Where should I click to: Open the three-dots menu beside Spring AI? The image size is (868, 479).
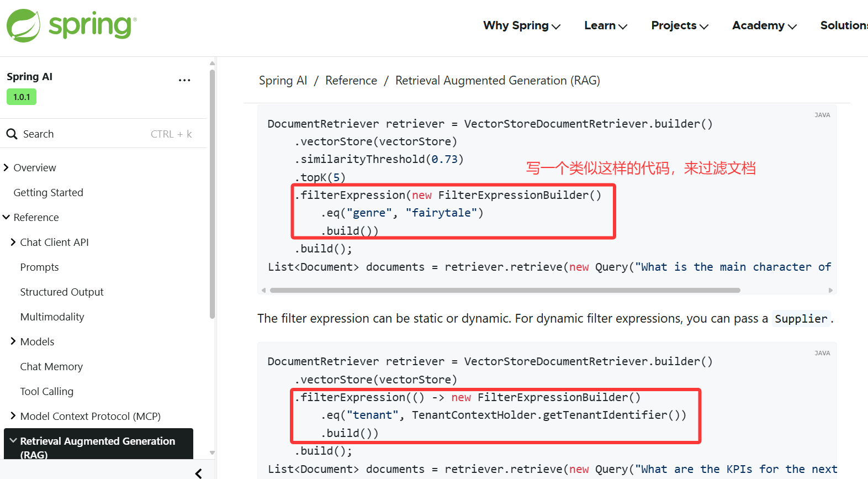pos(184,80)
